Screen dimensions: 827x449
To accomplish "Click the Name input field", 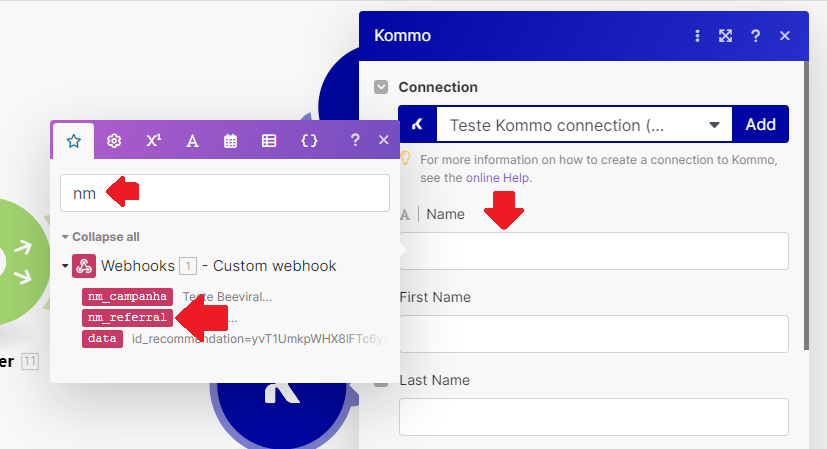I will pyautogui.click(x=594, y=251).
